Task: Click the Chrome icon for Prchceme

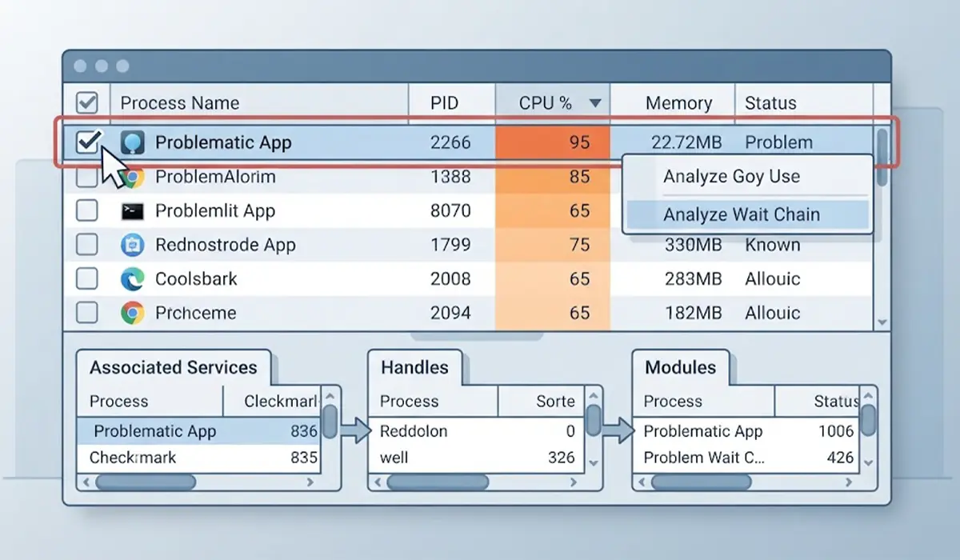Action: [x=132, y=313]
